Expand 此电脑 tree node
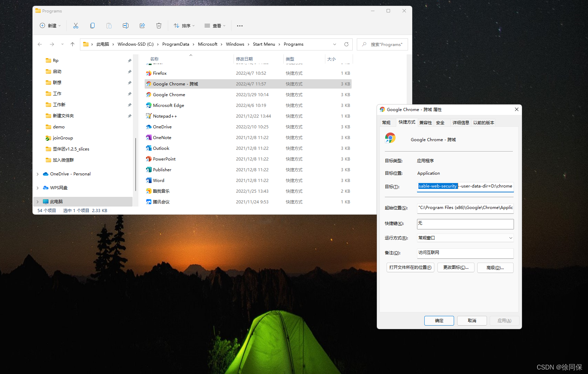The width and height of the screenshot is (588, 374). [x=38, y=202]
